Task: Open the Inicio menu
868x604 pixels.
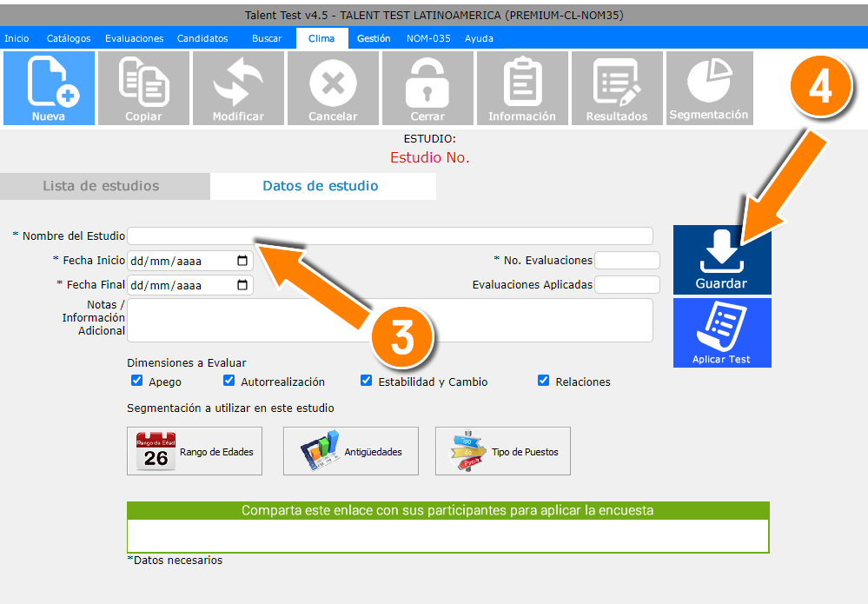Action: [17, 38]
